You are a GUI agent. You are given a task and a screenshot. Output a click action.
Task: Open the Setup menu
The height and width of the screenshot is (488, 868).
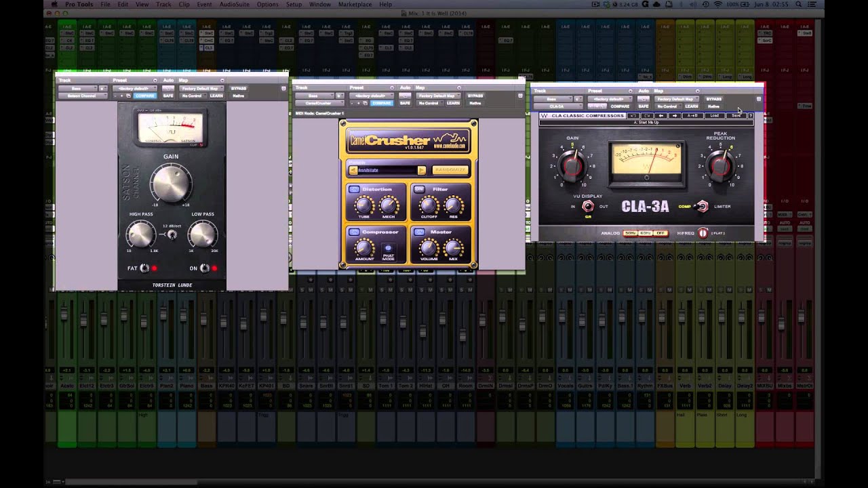click(x=294, y=4)
